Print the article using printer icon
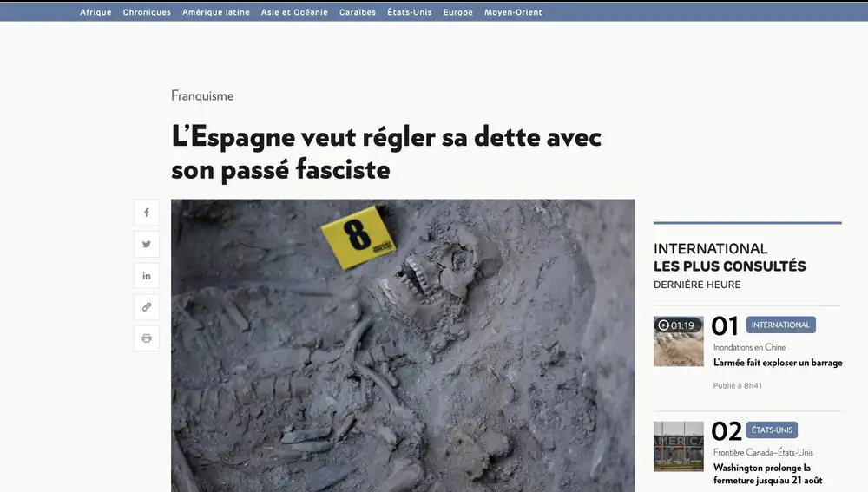This screenshot has width=868, height=492. coord(147,338)
